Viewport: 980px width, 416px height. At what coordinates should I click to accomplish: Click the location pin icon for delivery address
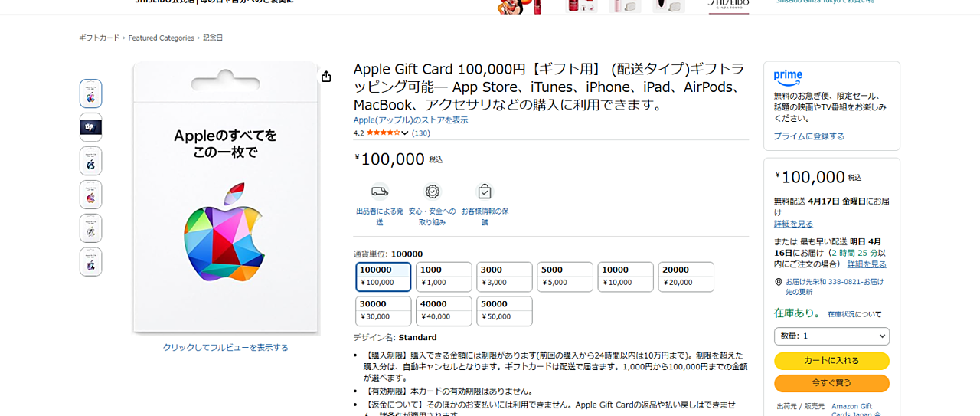(779, 282)
